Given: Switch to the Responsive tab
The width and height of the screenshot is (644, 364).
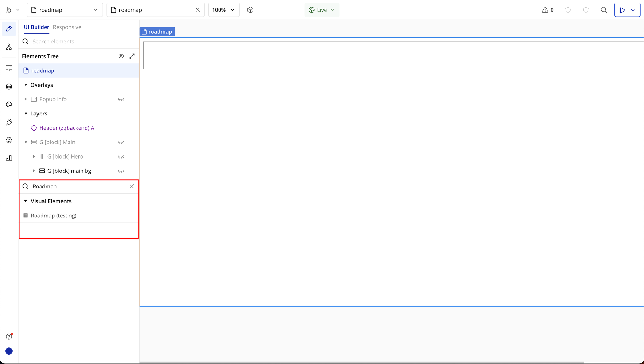Looking at the screenshot, I should 67,27.
